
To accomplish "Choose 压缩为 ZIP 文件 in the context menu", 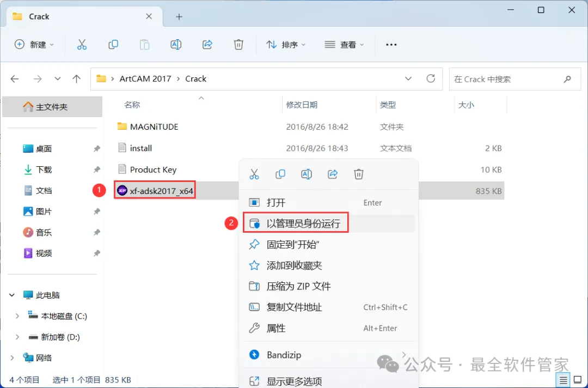I will pyautogui.click(x=328, y=286).
